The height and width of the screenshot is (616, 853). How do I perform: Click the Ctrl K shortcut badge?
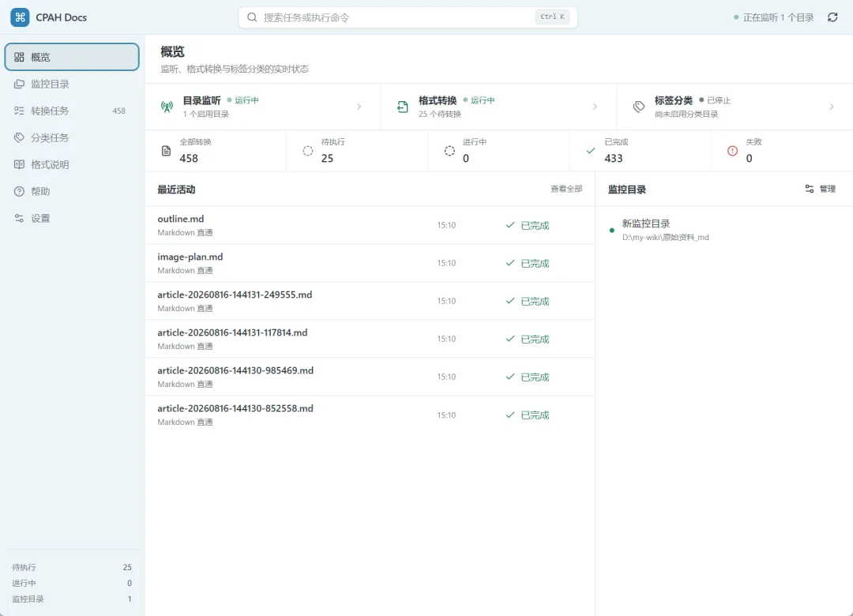point(552,17)
